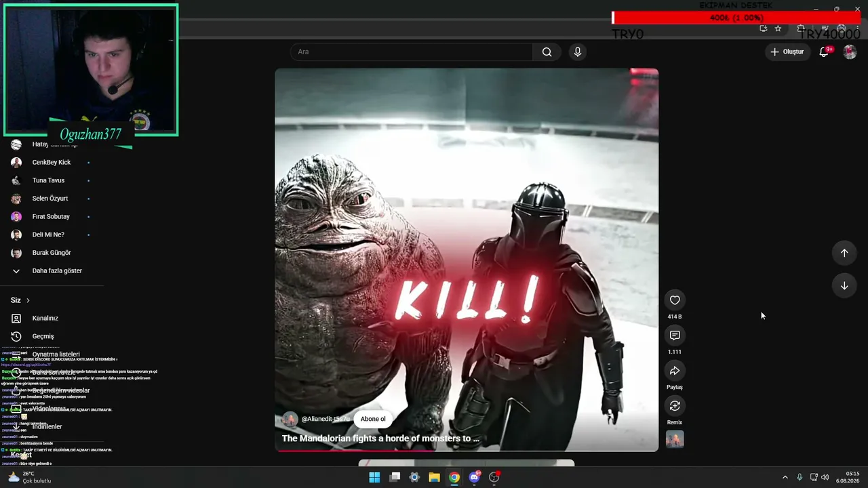Open Task View on the taskbar
Screen dimensions: 868x488
(395, 477)
